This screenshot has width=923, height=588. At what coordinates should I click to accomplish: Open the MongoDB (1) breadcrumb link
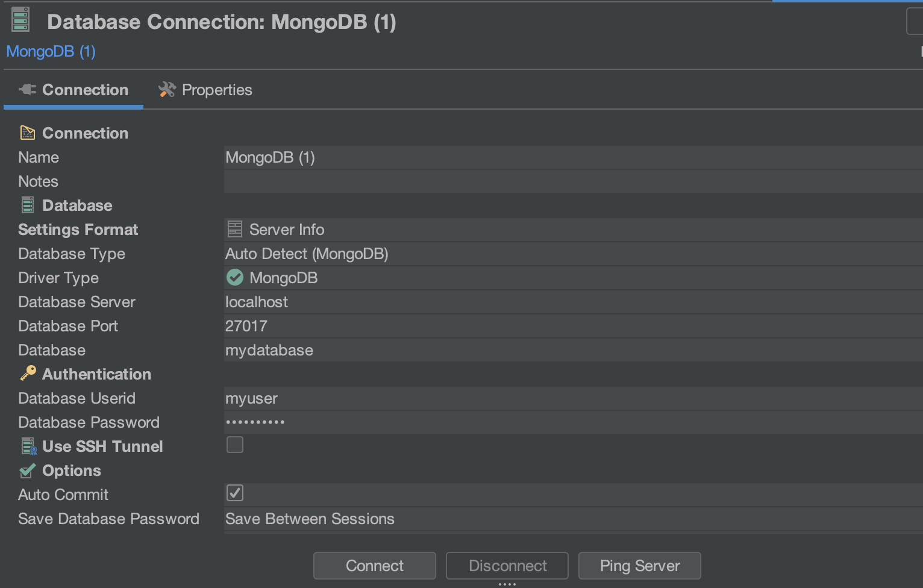coord(51,52)
